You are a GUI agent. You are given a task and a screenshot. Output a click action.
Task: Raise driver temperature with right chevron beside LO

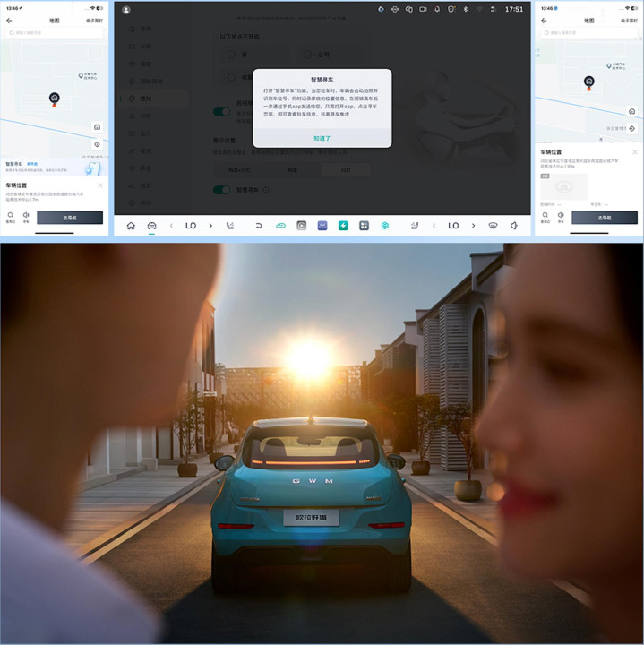coord(210,226)
